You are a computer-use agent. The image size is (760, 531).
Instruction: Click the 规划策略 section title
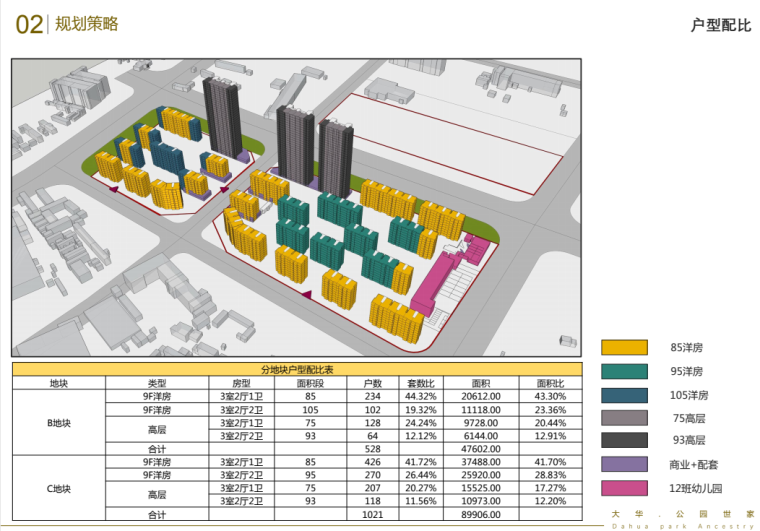pyautogui.click(x=86, y=24)
